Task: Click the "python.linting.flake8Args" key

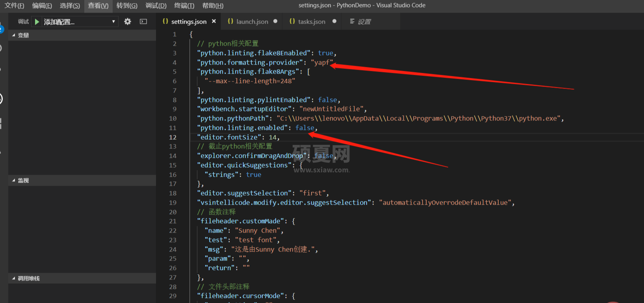Action: pyautogui.click(x=248, y=72)
